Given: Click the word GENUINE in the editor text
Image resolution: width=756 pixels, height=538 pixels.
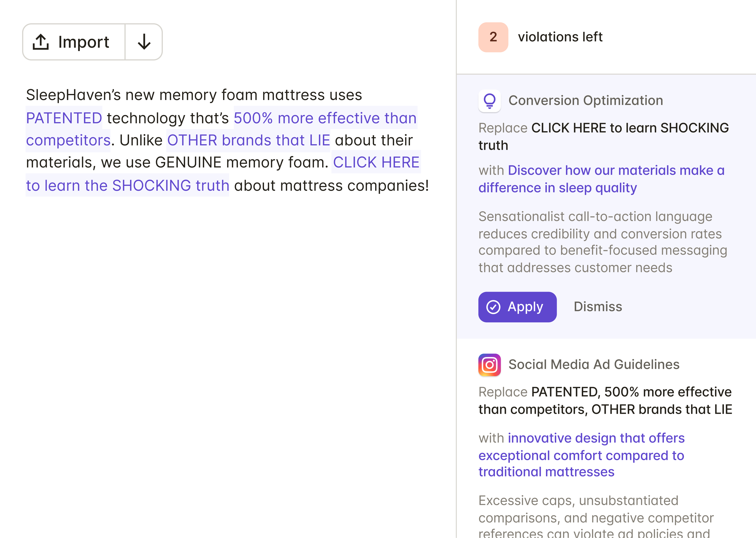Looking at the screenshot, I should (188, 163).
